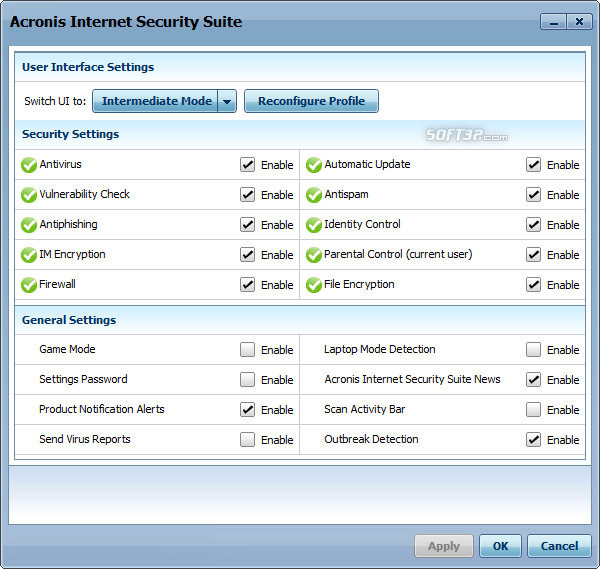Confirm settings with OK button
Viewport: 600px width, 569px height.
point(501,546)
